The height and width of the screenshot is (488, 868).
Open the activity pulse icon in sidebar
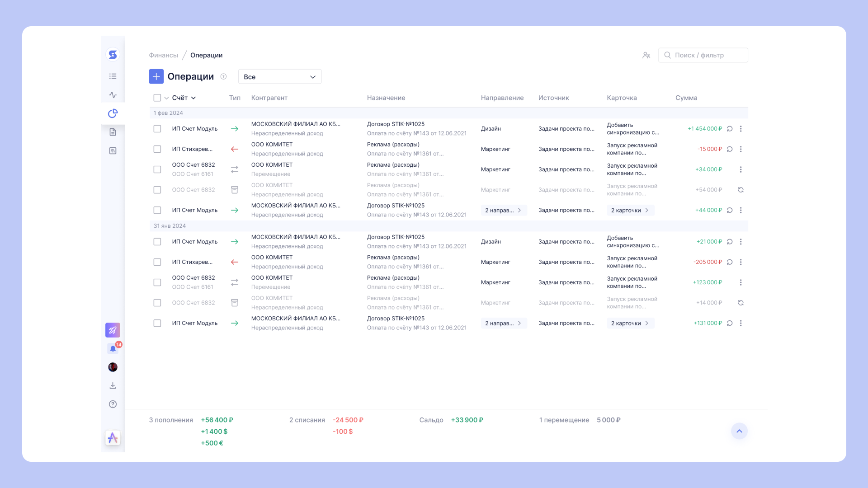click(113, 95)
